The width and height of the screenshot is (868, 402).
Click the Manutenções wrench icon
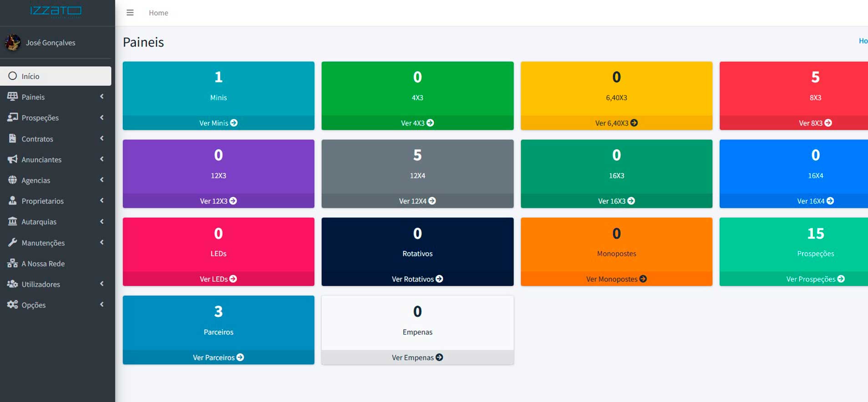12,243
